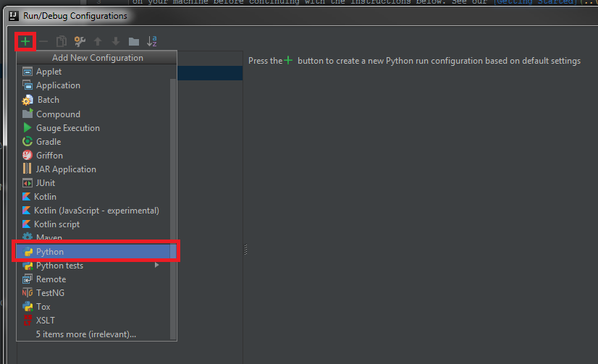Select TestNG configuration type
This screenshot has width=598, height=364.
tap(93, 293)
